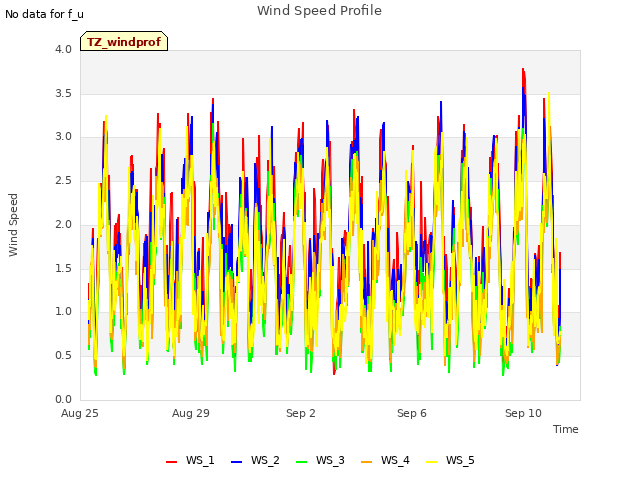Click the 3.5 y-axis tick label
The image size is (640, 480).
pos(64,93)
